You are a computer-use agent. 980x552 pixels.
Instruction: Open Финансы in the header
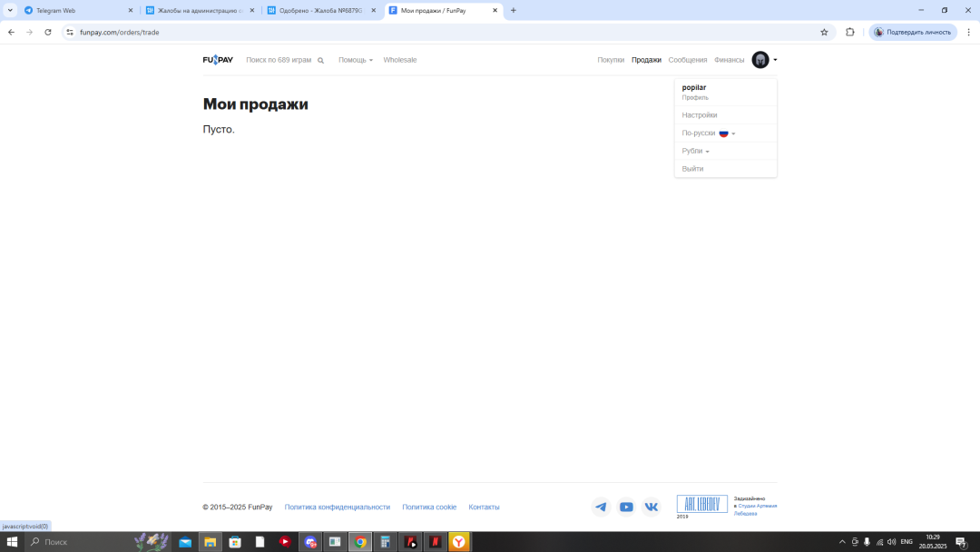729,60
